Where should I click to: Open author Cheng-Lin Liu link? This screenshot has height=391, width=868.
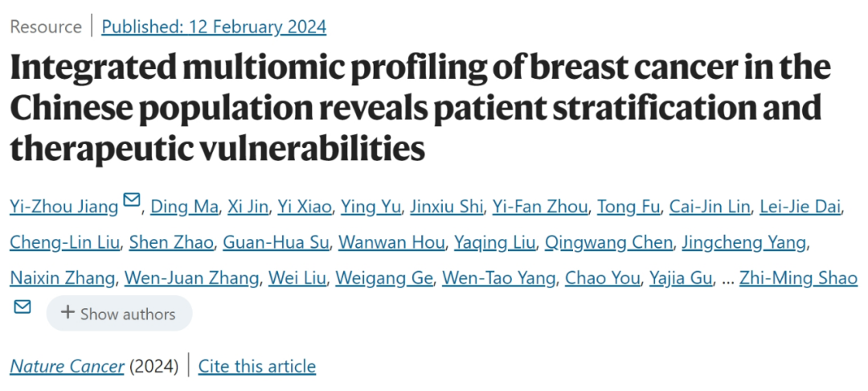63,242
